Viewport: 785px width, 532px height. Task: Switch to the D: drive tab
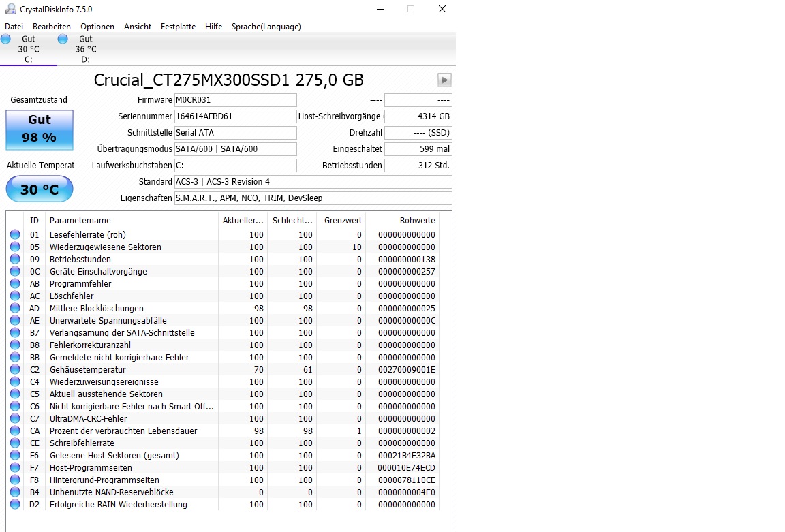coord(86,49)
